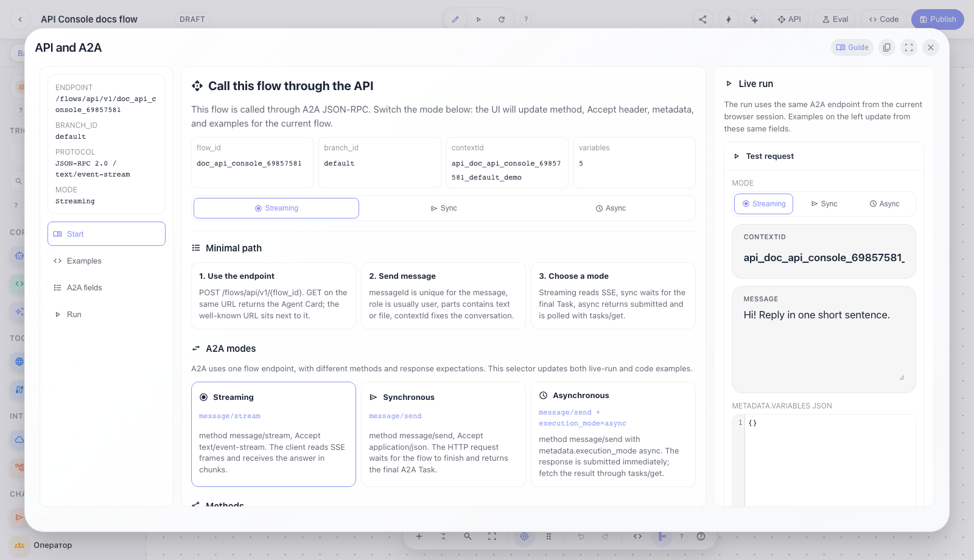Image resolution: width=974 pixels, height=560 pixels.
Task: Click the copy icon in dialog header
Action: coord(887,47)
